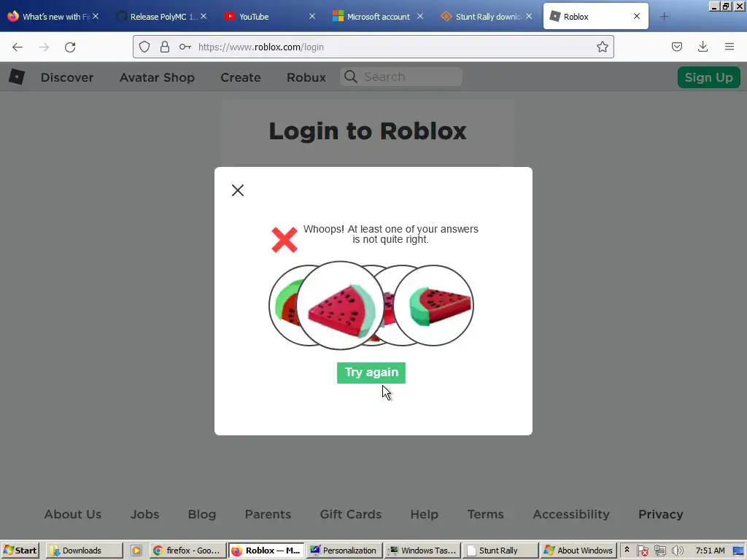Focus the Roblox Search field

pyautogui.click(x=401, y=77)
